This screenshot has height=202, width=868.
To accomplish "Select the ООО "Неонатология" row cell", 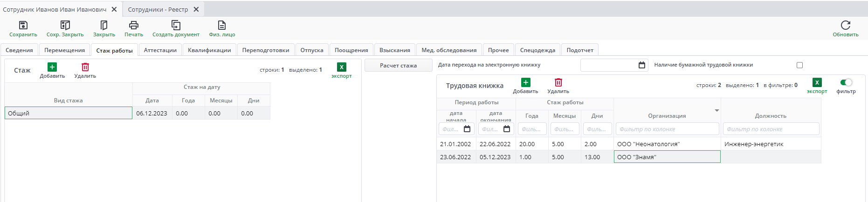I will (x=667, y=144).
